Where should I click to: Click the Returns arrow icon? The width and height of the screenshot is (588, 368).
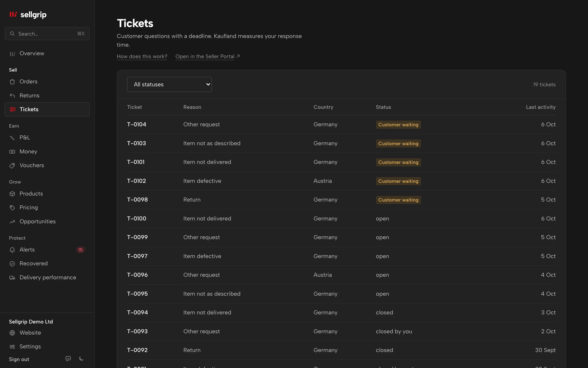coord(12,96)
